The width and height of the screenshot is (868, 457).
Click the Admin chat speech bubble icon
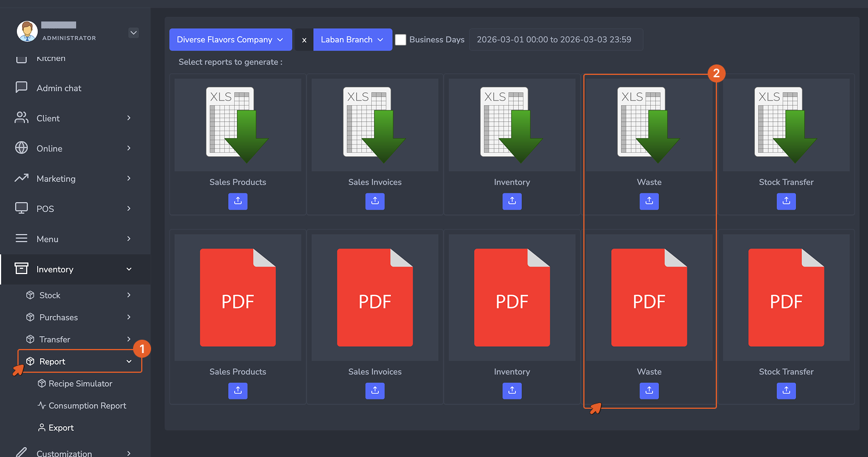tap(21, 88)
